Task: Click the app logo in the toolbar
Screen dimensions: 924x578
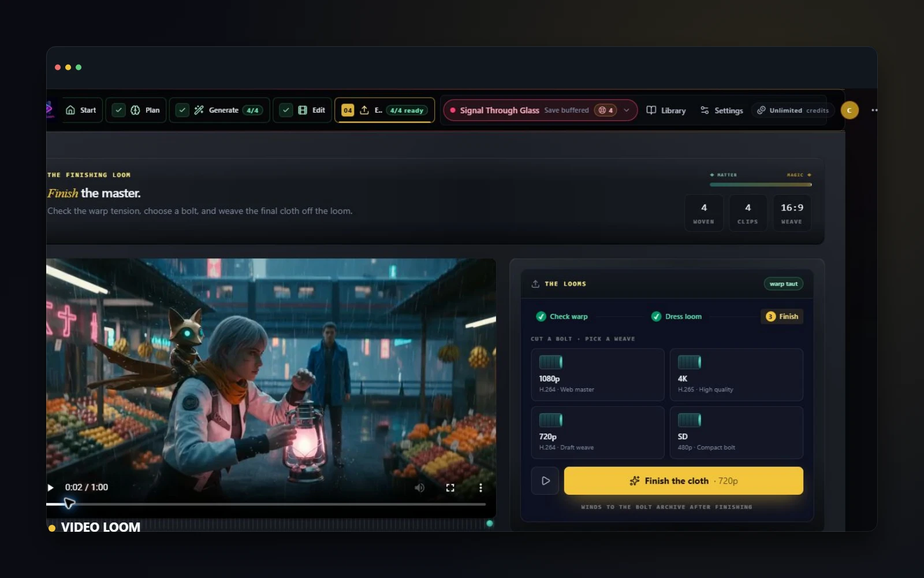Action: coord(50,109)
